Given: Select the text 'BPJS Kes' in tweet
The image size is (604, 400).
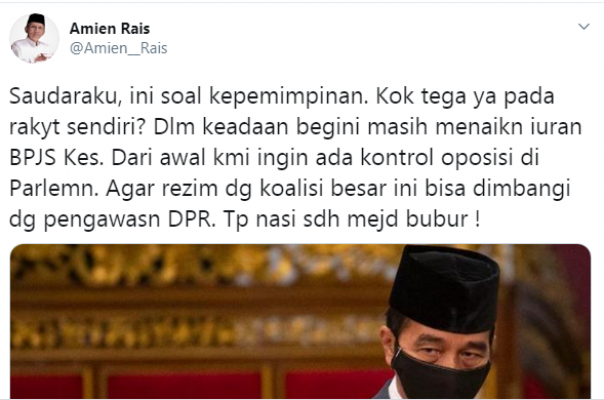Looking at the screenshot, I should (x=56, y=158).
